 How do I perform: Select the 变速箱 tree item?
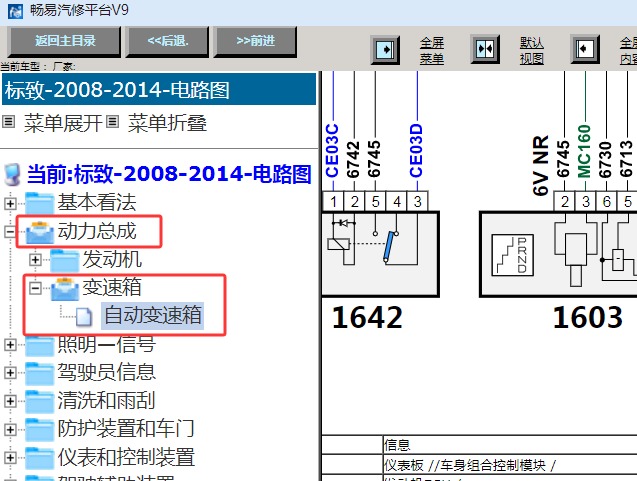(112, 287)
